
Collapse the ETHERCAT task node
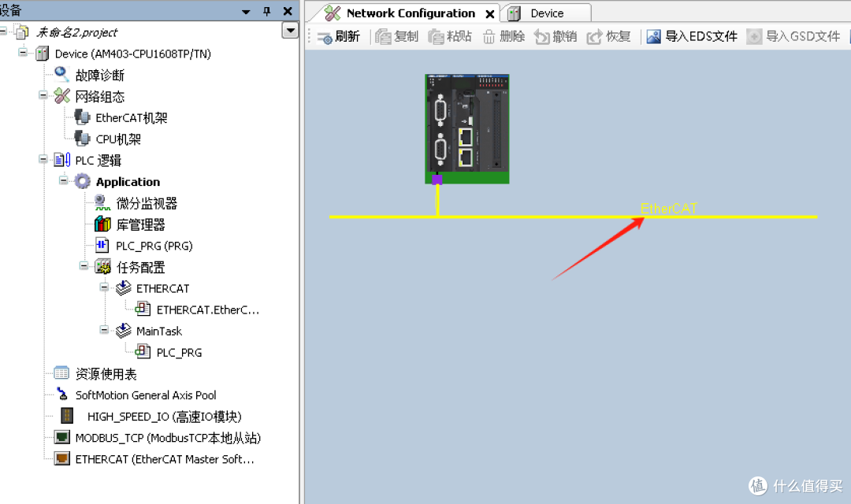[x=104, y=287]
